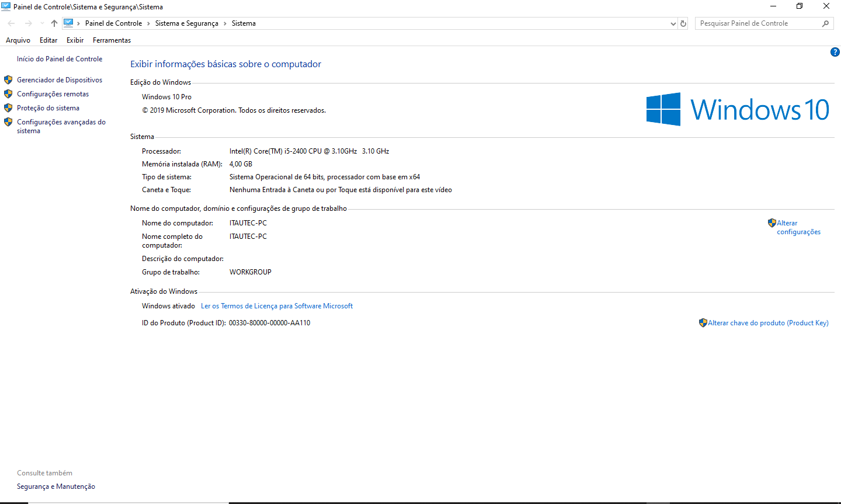Open Segurança e Manutenção link
Image resolution: width=841 pixels, height=504 pixels.
pyautogui.click(x=56, y=486)
